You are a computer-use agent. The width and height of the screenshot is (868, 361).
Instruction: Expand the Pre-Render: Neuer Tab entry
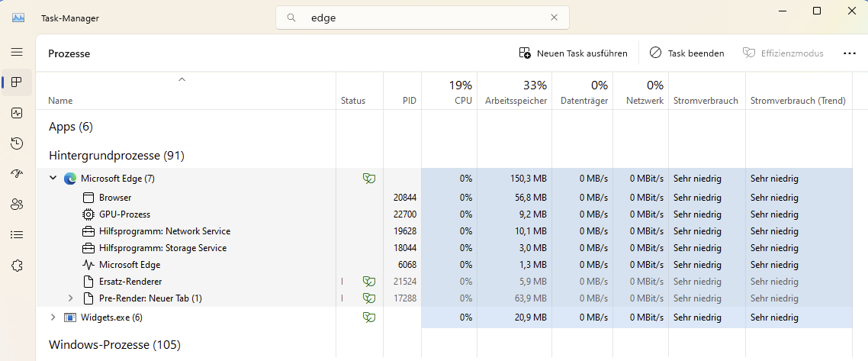(71, 298)
